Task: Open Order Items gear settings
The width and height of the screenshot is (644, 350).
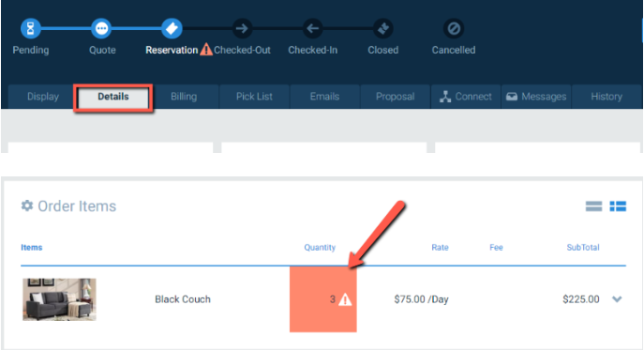Action: (27, 205)
